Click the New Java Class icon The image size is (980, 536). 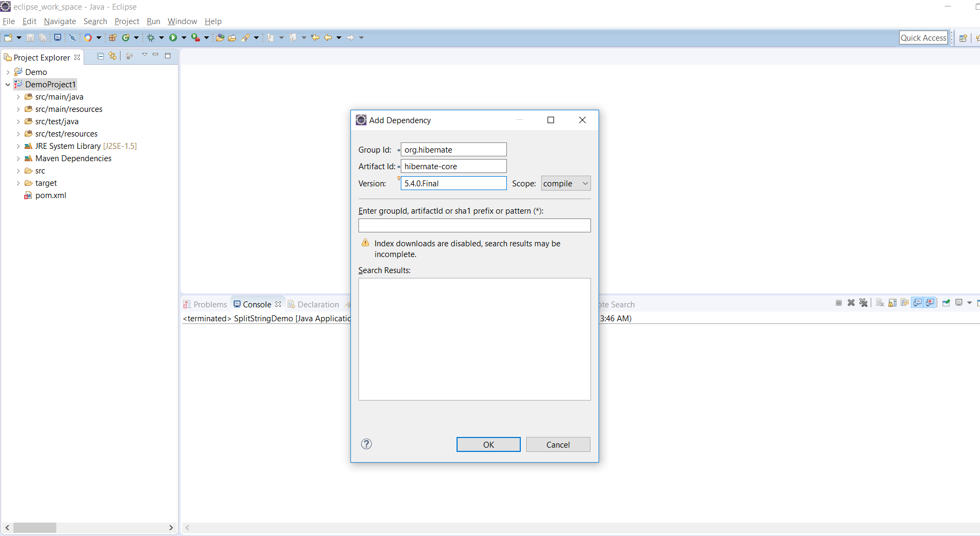click(126, 37)
